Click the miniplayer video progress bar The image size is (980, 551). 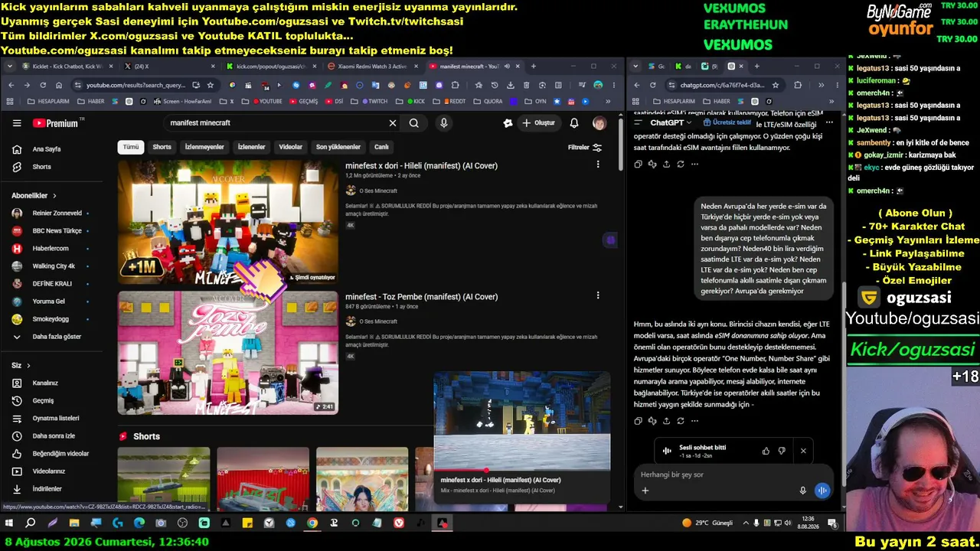522,470
